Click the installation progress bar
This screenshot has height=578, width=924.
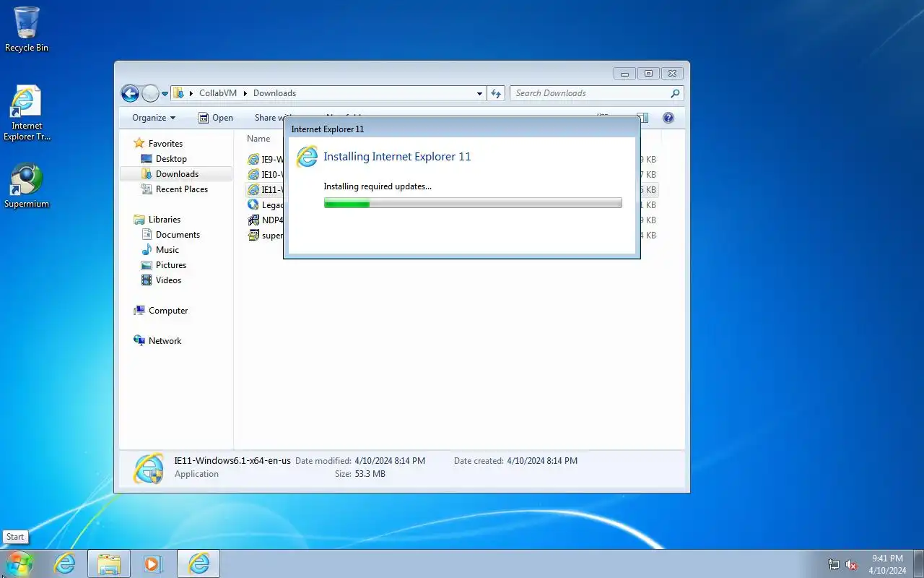[x=473, y=204]
